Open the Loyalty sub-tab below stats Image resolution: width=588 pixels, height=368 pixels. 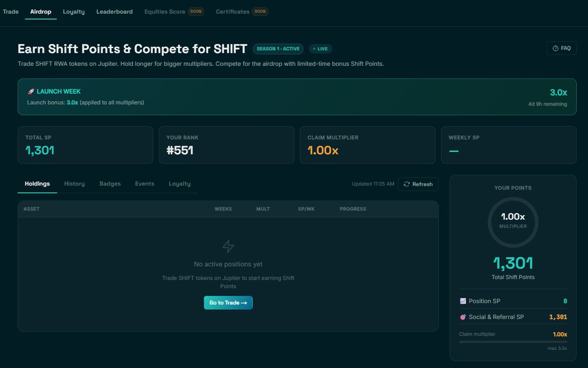click(x=180, y=184)
